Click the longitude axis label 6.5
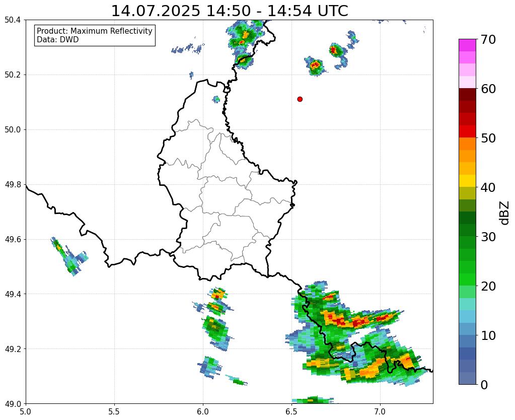 (x=291, y=411)
